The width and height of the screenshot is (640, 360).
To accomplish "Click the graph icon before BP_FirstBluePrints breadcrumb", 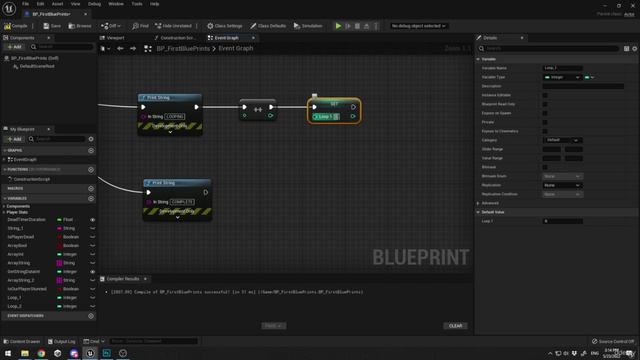I will tap(148, 49).
